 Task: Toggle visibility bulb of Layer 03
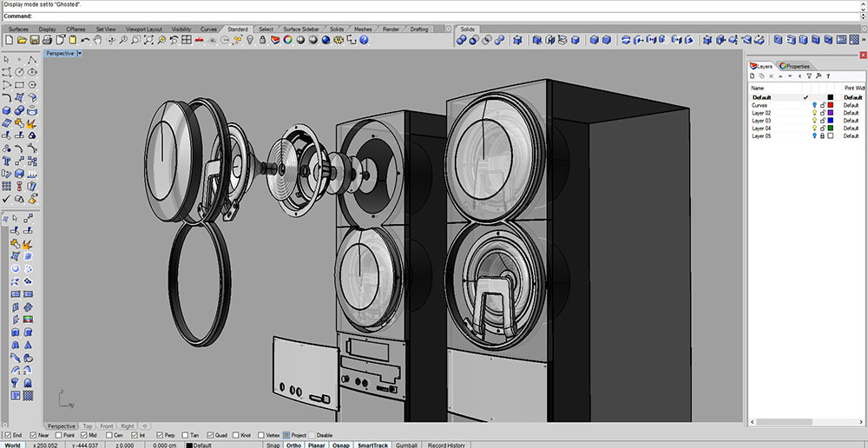click(x=814, y=120)
